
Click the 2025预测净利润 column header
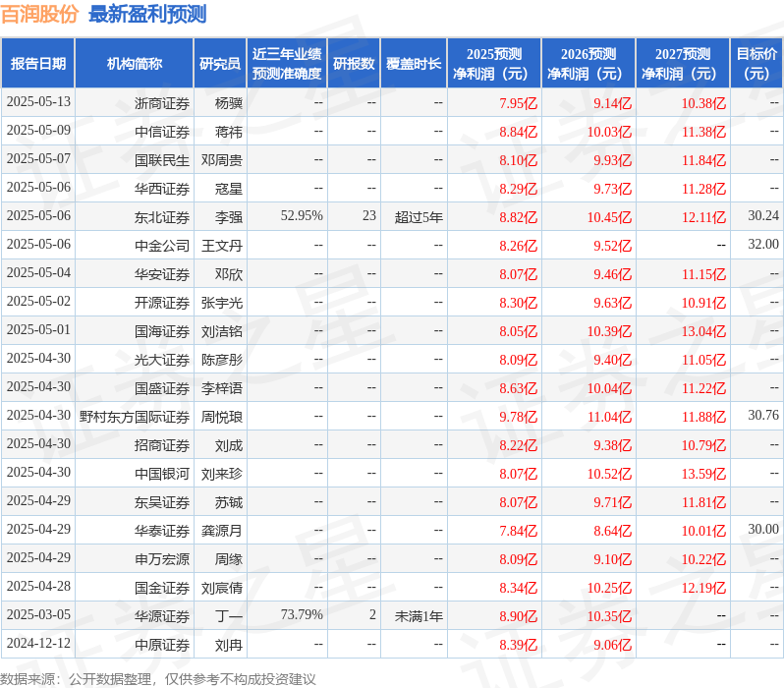point(494,64)
